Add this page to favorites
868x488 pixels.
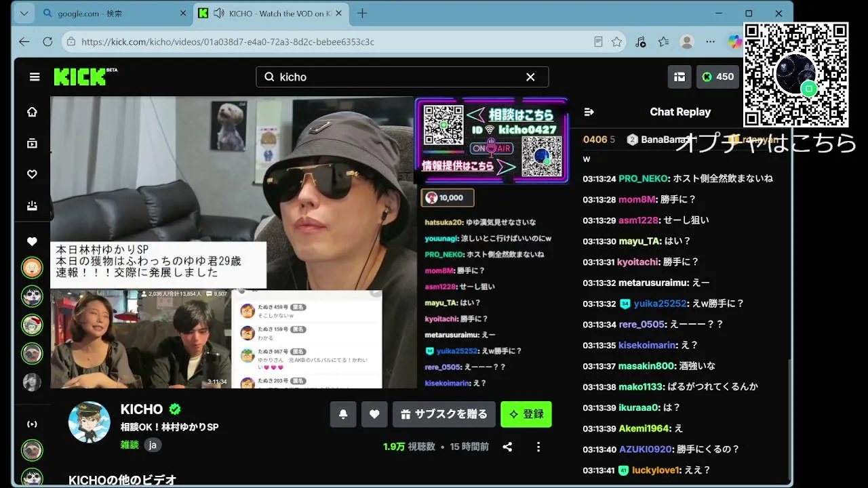[616, 41]
